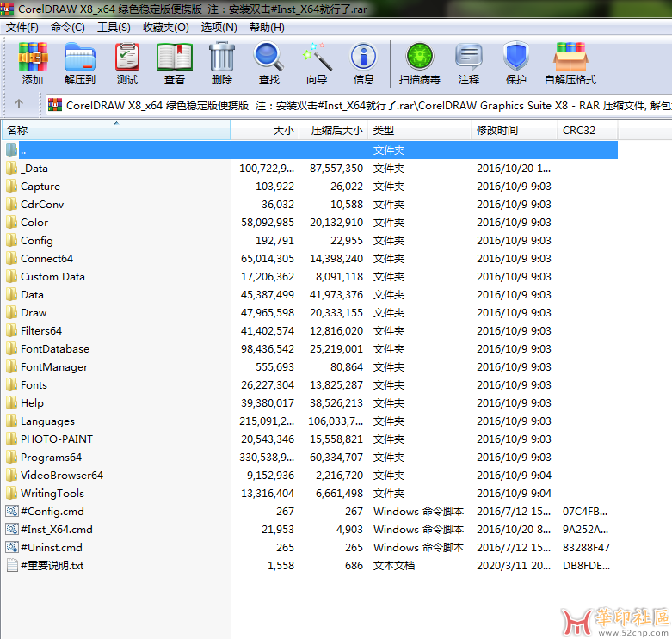672x639 pixels.
Task: Click CRC32 value 83288F47
Action: (586, 547)
